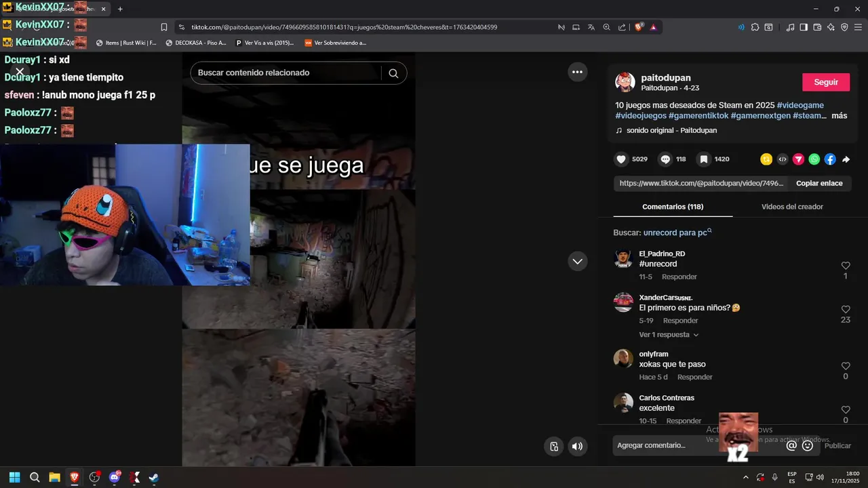Open Brave Shields lion icon
Image resolution: width=868 pixels, height=488 pixels.
[639, 27]
